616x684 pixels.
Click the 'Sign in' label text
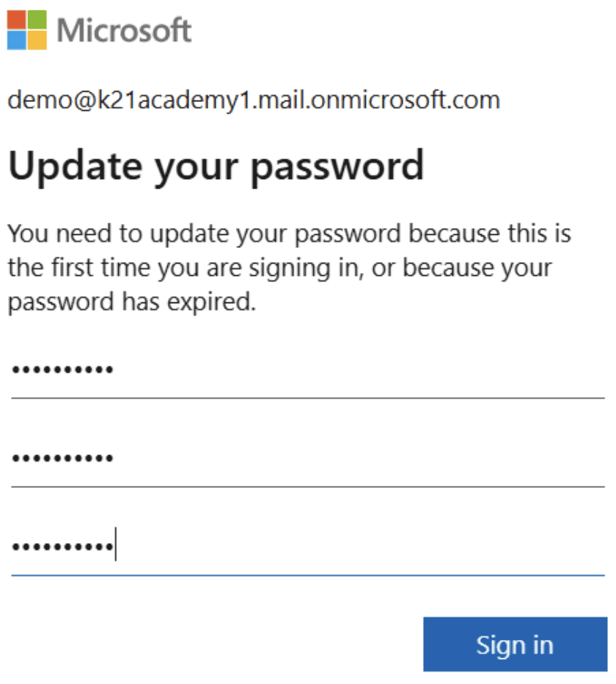pyautogui.click(x=514, y=645)
